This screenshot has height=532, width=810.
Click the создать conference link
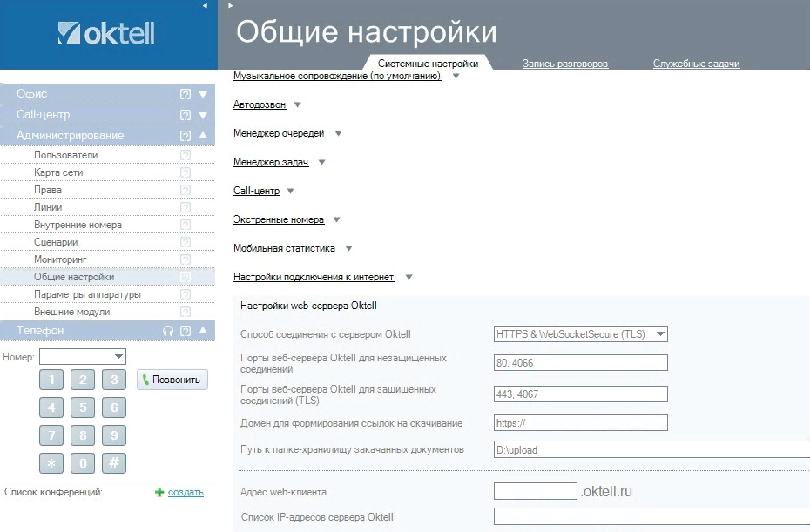(x=186, y=491)
